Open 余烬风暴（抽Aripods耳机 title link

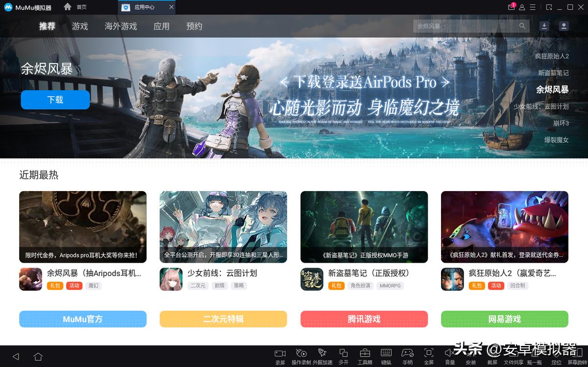click(x=95, y=273)
